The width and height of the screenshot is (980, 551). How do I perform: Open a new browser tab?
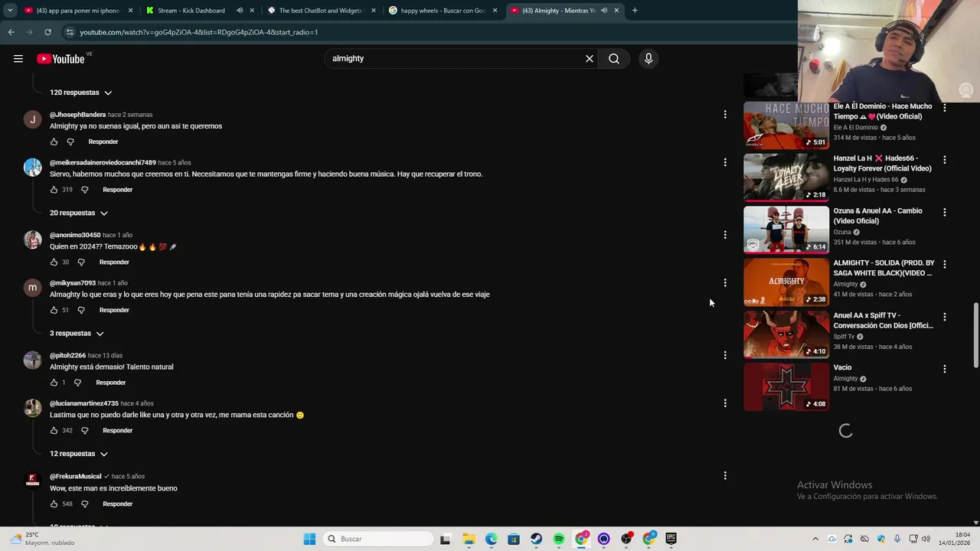(635, 11)
